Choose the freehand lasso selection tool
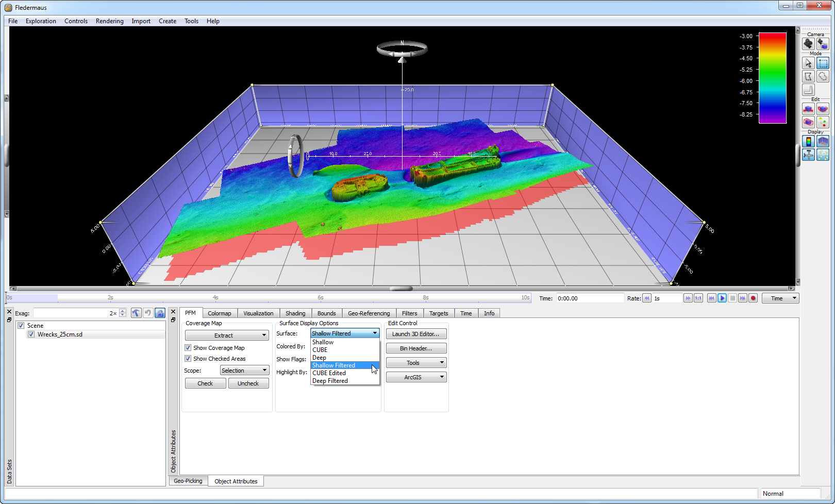The image size is (835, 504). pyautogui.click(x=823, y=76)
